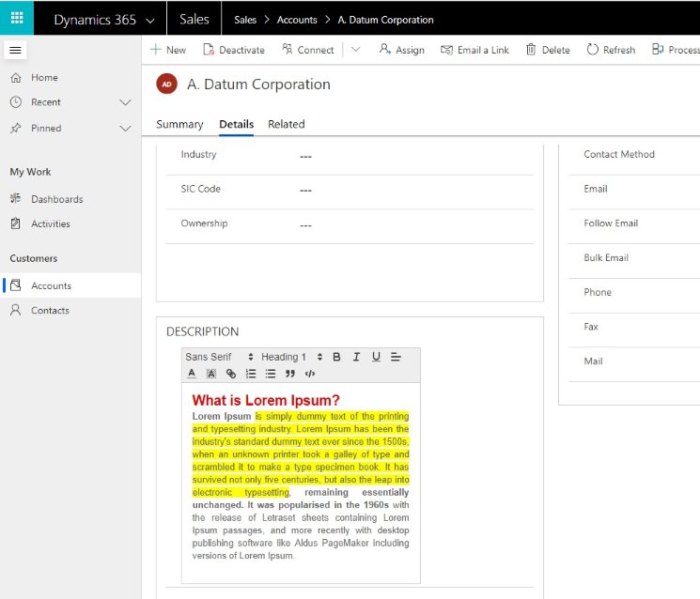This screenshot has width=700, height=599.
Task: Insert a code block using code icon
Action: (x=310, y=374)
